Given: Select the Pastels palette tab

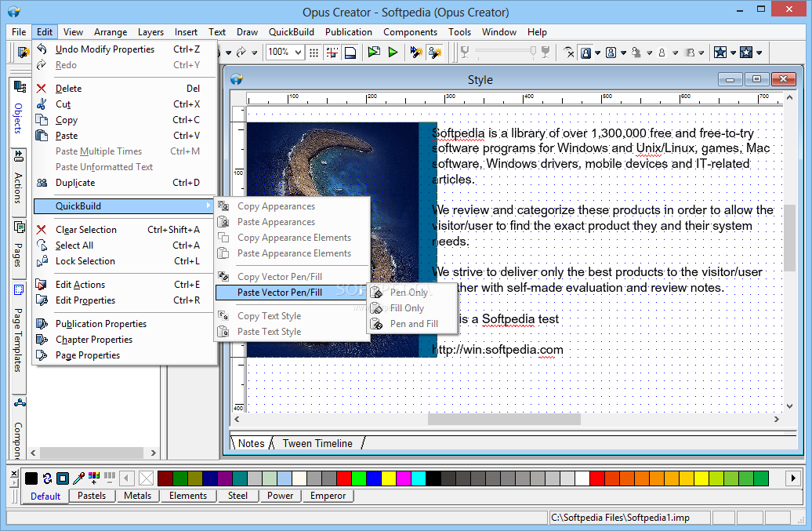Looking at the screenshot, I should [92, 496].
